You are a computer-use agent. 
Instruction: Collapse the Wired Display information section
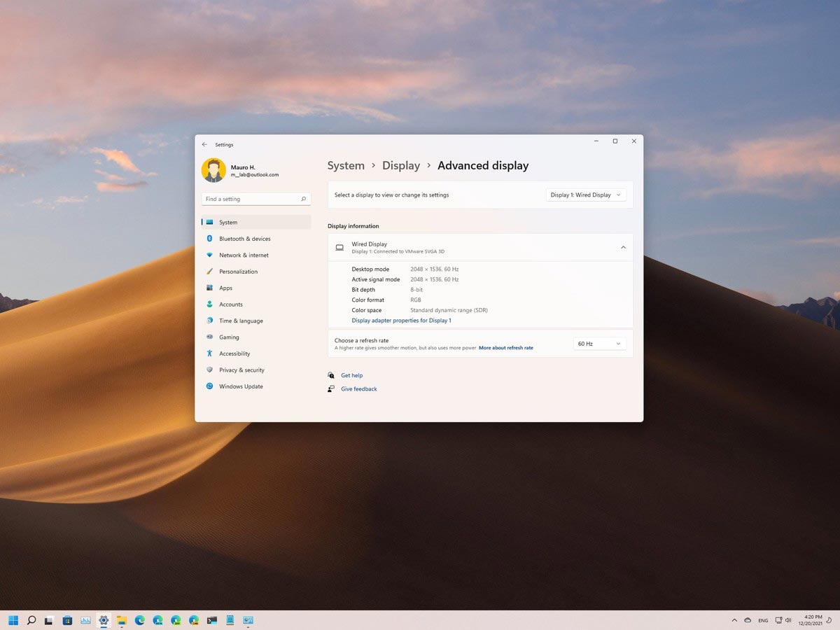[623, 247]
